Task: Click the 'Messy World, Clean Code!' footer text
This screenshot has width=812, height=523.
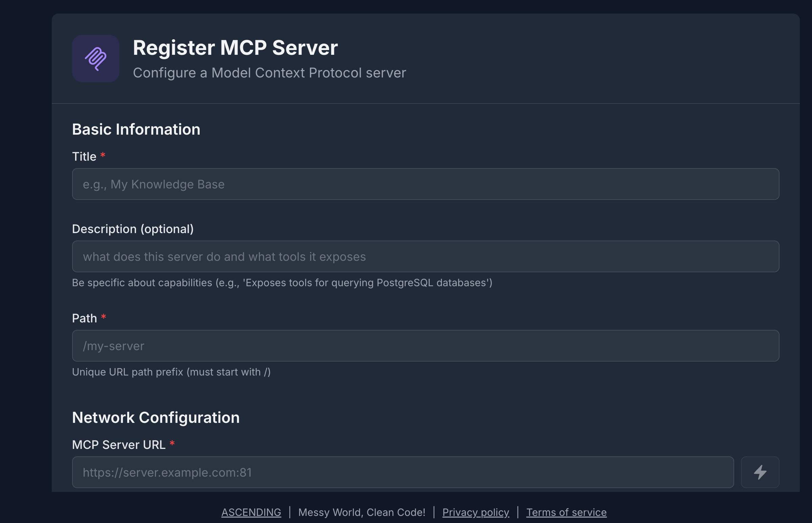Action: (x=362, y=512)
